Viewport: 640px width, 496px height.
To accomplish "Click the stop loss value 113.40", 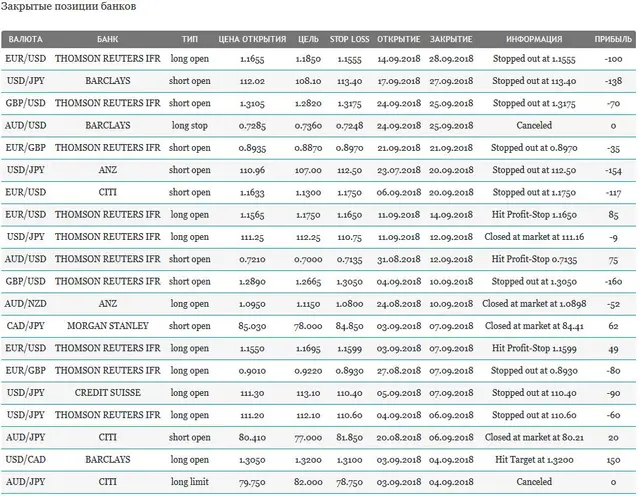I will pyautogui.click(x=349, y=81).
